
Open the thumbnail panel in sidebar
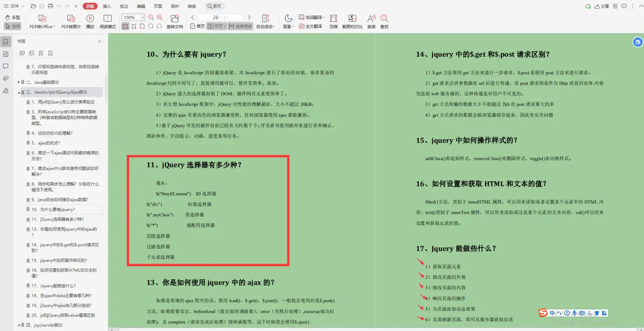click(6, 54)
